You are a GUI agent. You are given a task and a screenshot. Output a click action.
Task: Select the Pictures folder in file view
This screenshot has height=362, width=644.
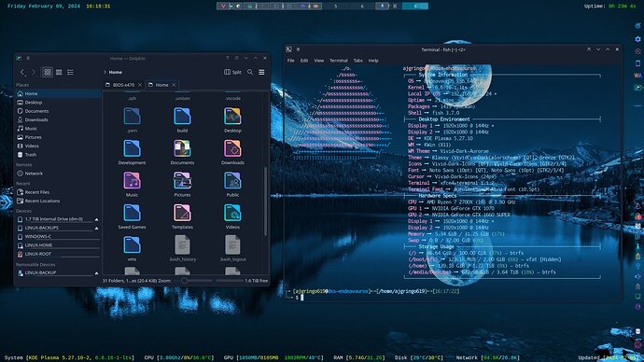click(x=182, y=181)
